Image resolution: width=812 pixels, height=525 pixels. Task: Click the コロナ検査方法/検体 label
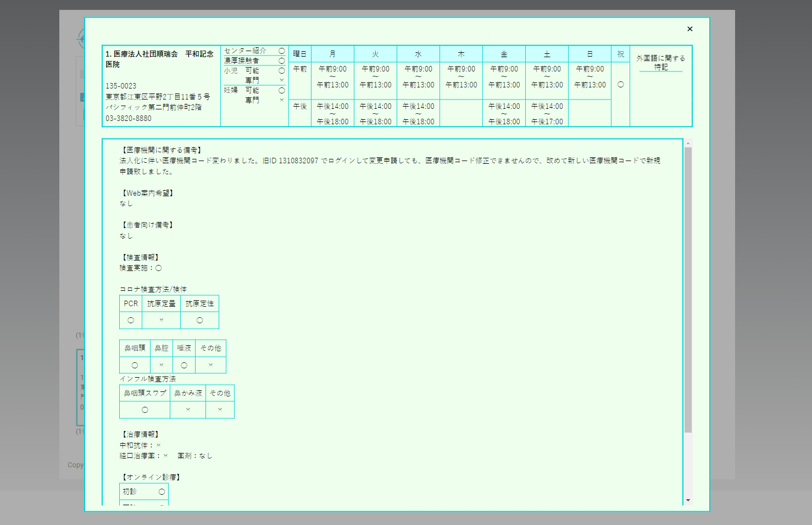(153, 289)
